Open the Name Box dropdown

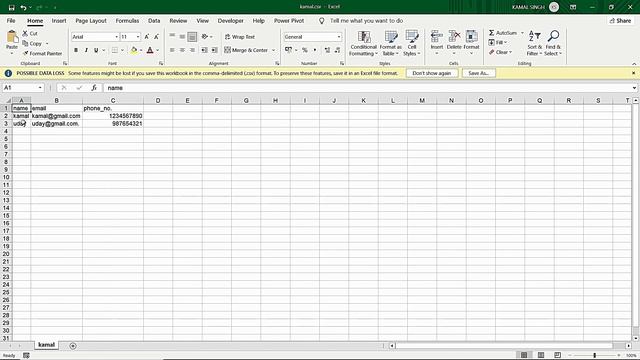40,88
